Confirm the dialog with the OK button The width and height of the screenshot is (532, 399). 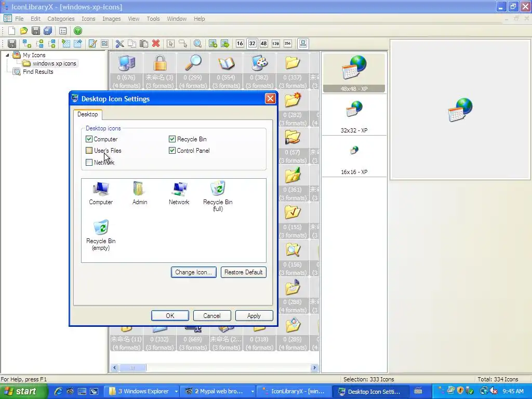click(x=170, y=315)
